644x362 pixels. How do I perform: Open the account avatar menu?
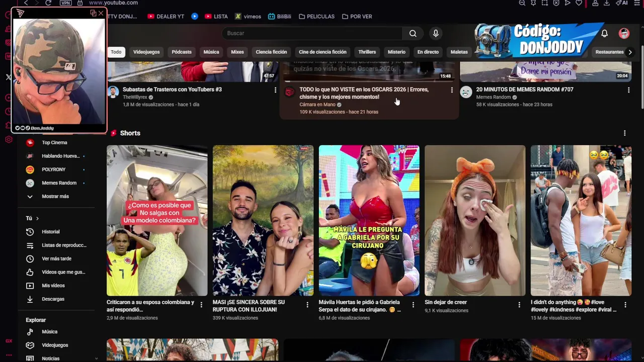(624, 33)
